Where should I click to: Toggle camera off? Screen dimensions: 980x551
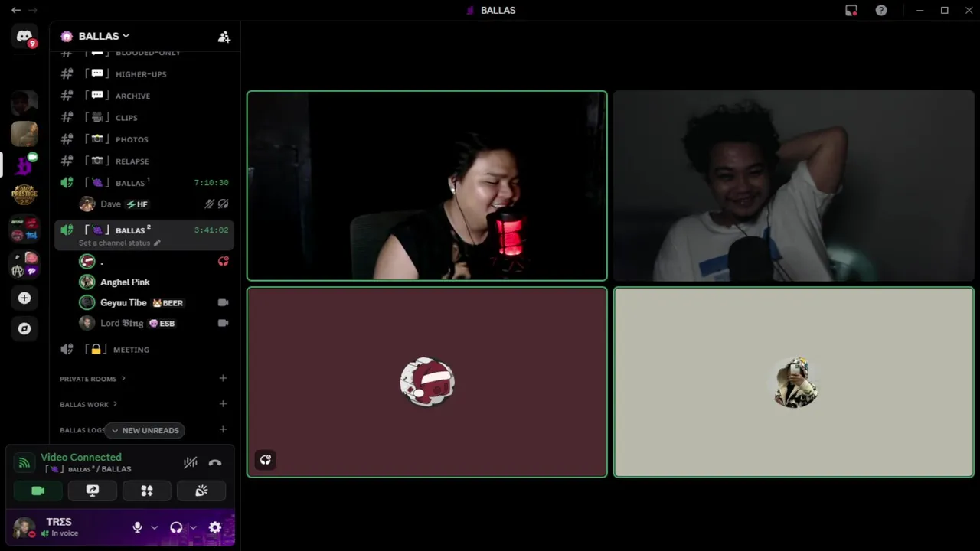tap(38, 491)
